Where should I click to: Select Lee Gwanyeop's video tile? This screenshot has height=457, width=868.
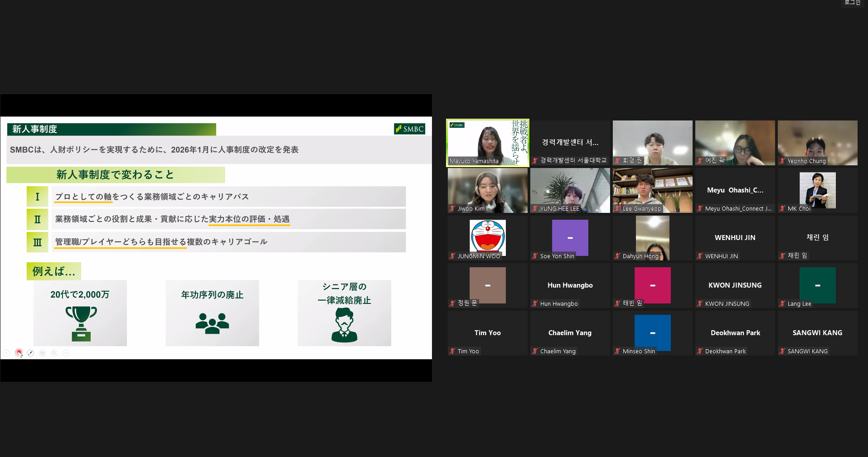click(x=653, y=190)
